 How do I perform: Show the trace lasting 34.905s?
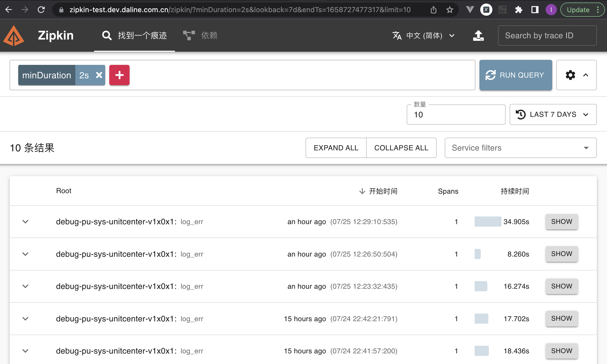pos(562,222)
